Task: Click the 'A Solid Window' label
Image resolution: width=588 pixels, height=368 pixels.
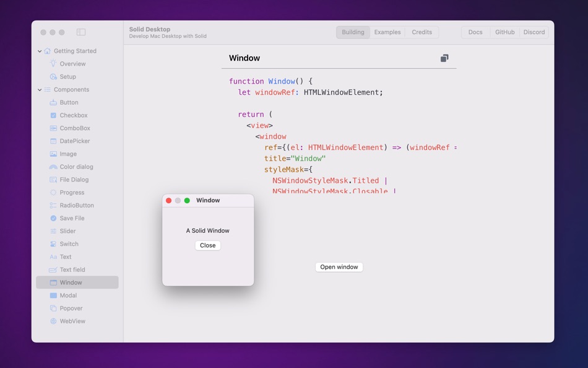Action: (x=208, y=230)
